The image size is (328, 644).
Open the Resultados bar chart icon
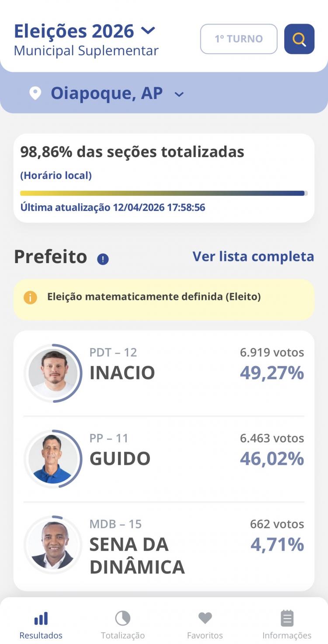(41, 619)
